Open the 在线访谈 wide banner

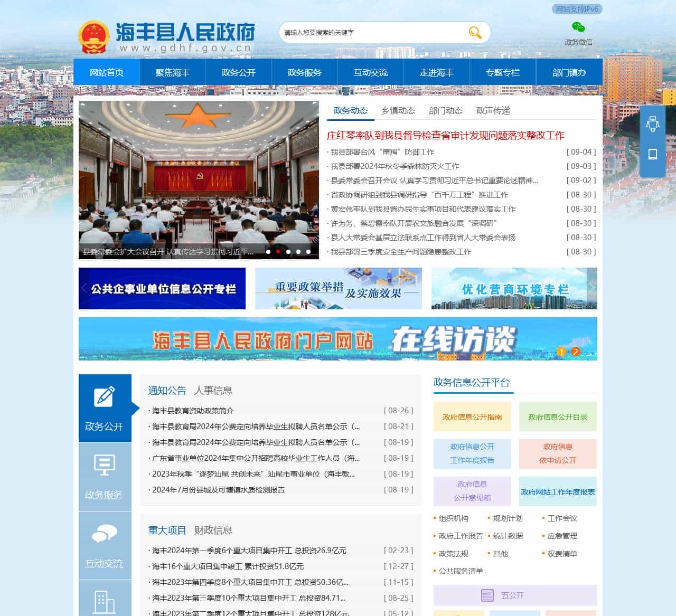pos(338,339)
